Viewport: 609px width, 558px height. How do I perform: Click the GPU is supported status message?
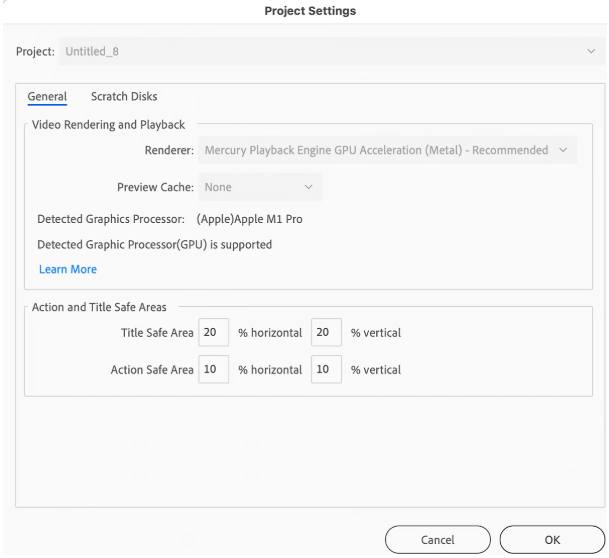coord(154,244)
